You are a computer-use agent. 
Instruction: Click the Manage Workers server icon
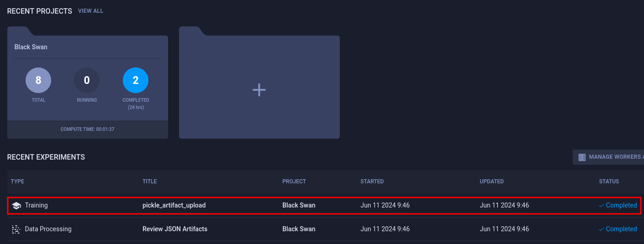pyautogui.click(x=582, y=157)
